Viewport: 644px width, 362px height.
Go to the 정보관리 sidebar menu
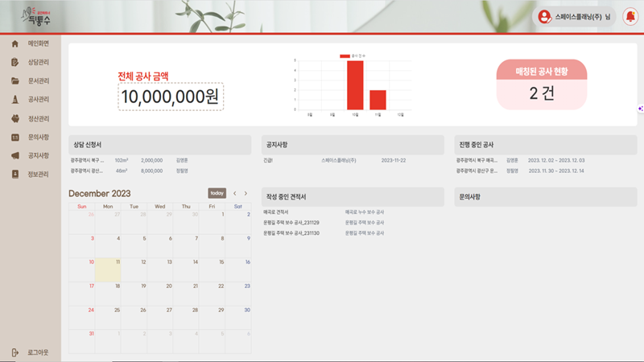pyautogui.click(x=31, y=174)
